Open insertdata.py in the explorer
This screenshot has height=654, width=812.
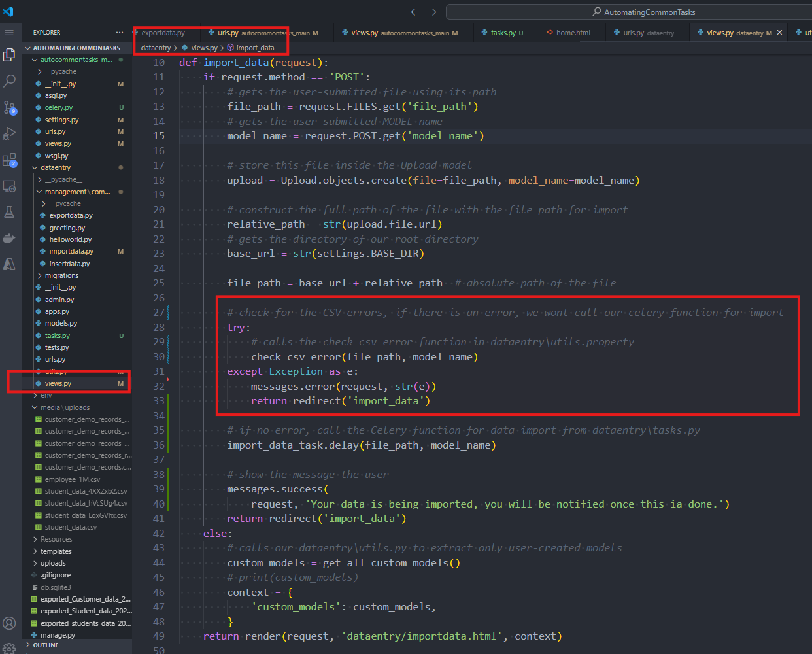click(76, 264)
